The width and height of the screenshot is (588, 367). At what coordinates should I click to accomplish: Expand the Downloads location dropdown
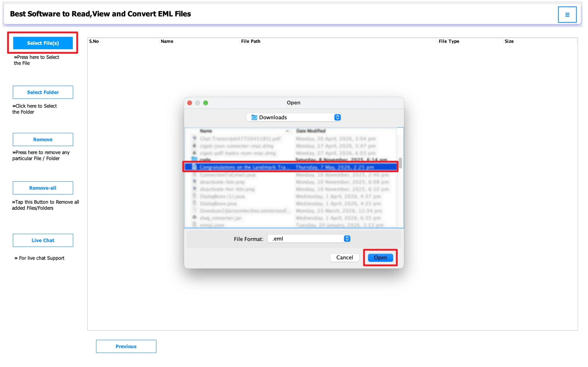pos(294,117)
